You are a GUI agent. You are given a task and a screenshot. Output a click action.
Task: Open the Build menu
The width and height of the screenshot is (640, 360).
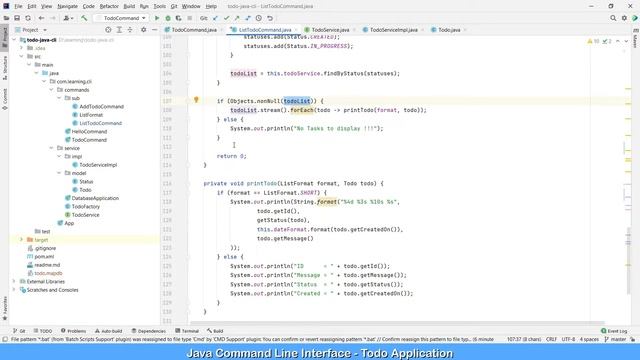[129, 6]
